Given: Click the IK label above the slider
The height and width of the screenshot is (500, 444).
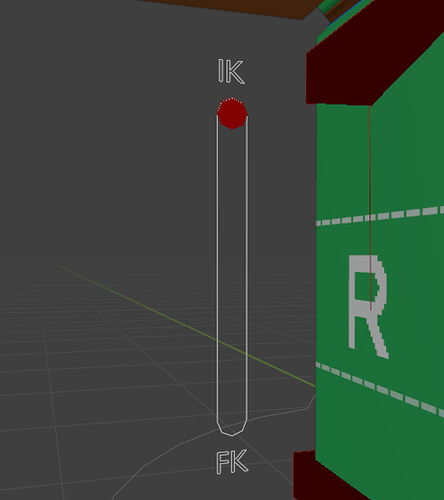Looking at the screenshot, I should point(232,71).
